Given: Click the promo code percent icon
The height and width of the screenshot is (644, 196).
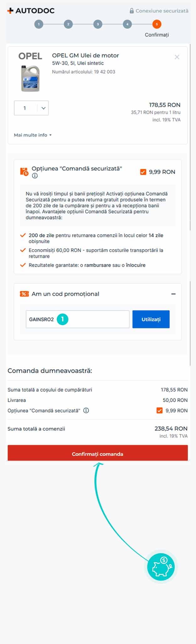Looking at the screenshot, I should tap(24, 294).
